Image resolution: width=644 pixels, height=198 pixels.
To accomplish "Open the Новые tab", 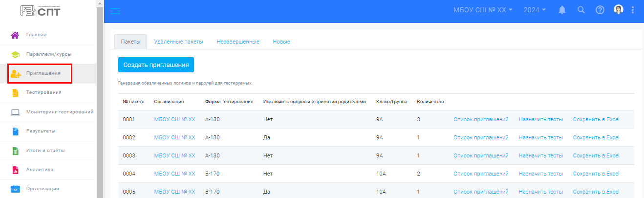I will 281,42.
